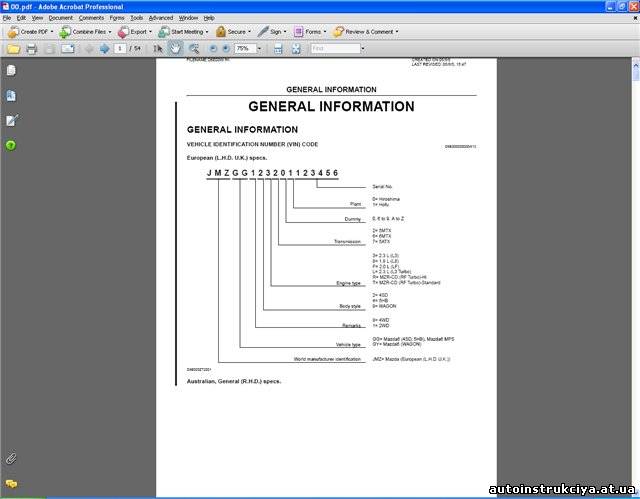640x499 pixels.
Task: Click the Save icon in toolbar
Action: click(50, 49)
